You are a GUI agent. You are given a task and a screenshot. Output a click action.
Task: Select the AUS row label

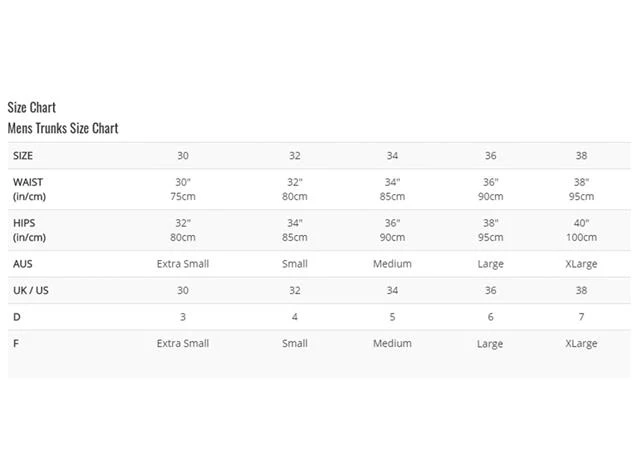(x=23, y=264)
